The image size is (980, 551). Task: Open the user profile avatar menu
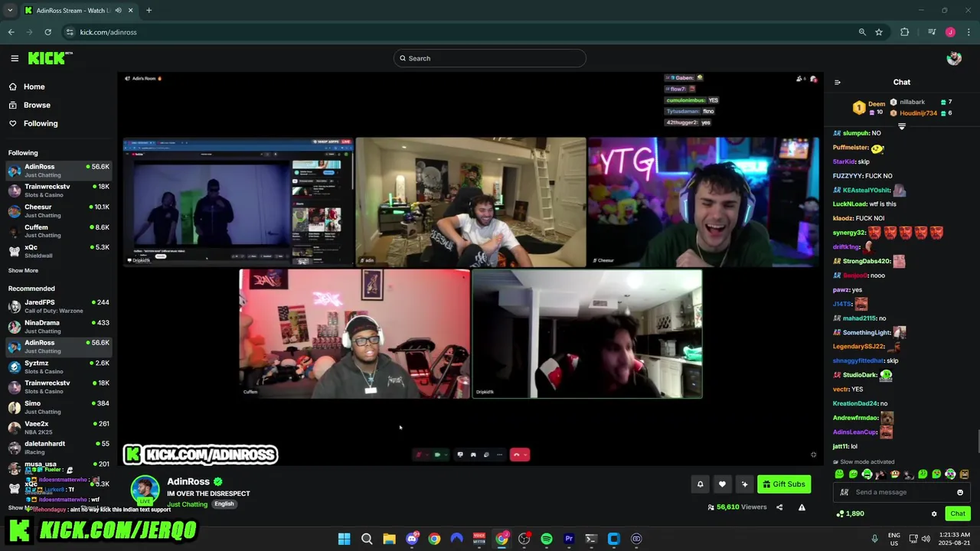coord(954,58)
